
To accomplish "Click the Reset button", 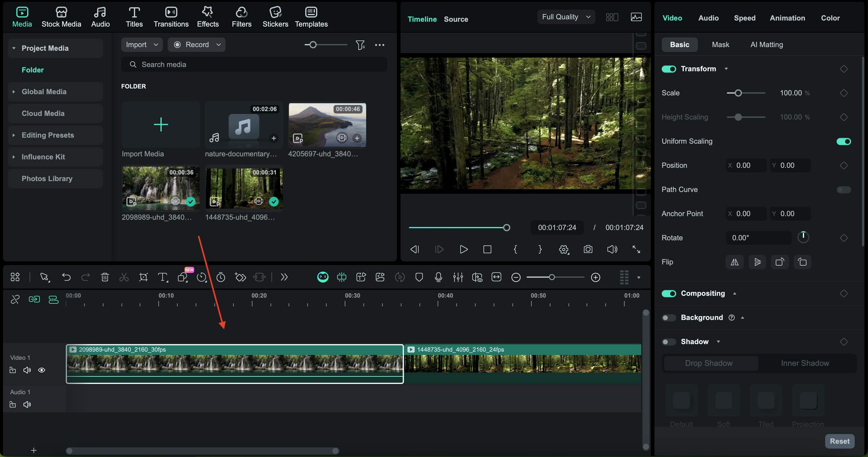I will (839, 441).
